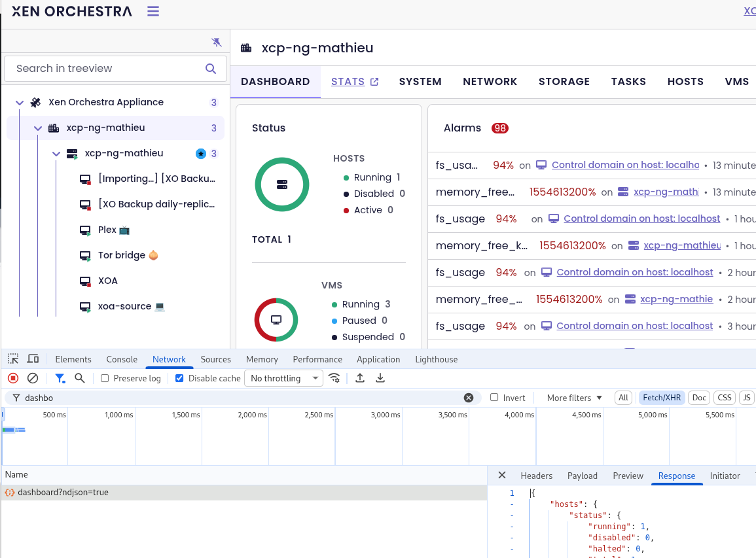
Task: Stop network recording with the red button
Action: click(13, 378)
